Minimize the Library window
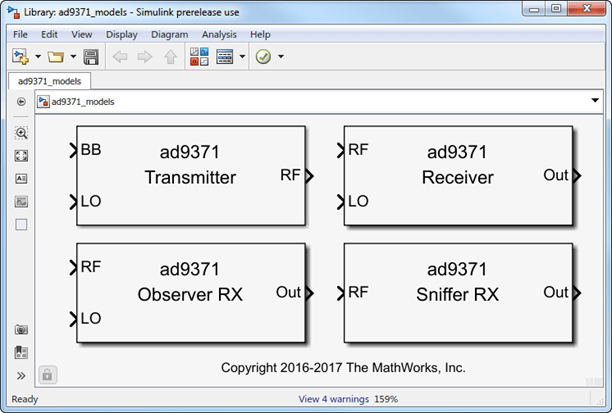This screenshot has height=413, width=612. point(534,9)
